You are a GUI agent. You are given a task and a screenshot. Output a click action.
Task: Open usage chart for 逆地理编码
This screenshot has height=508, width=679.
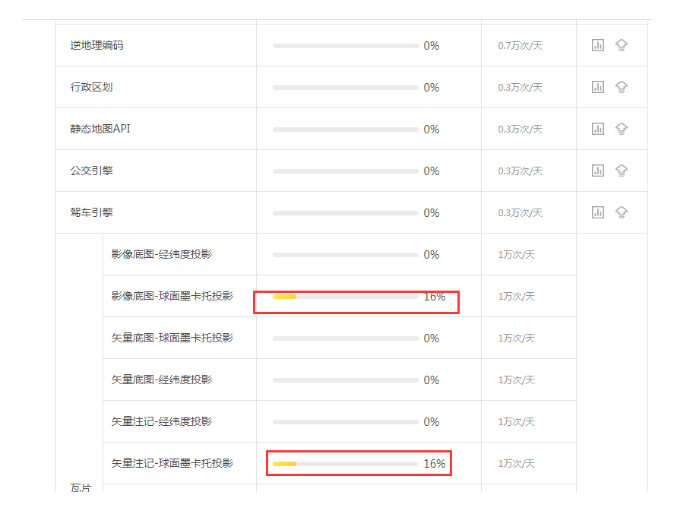tap(598, 45)
